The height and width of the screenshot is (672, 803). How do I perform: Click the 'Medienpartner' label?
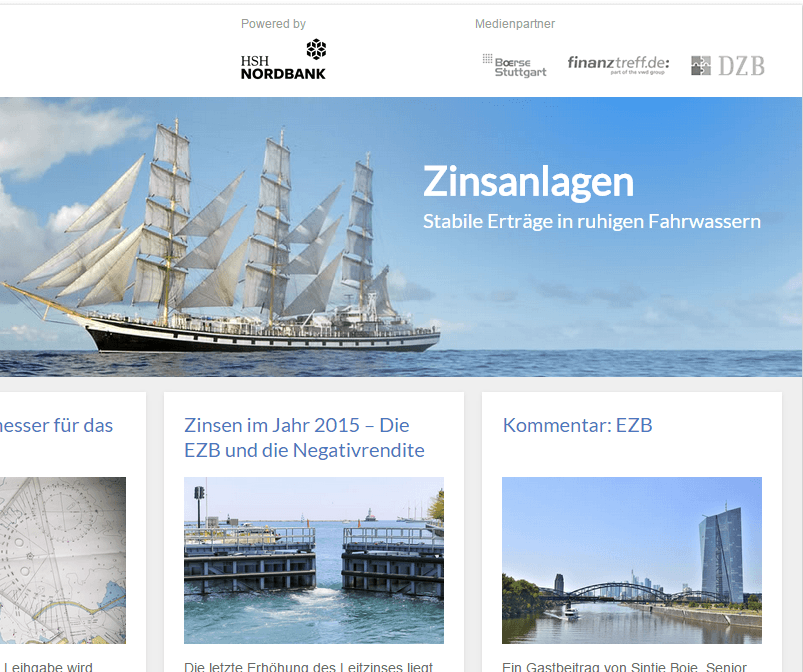(515, 24)
